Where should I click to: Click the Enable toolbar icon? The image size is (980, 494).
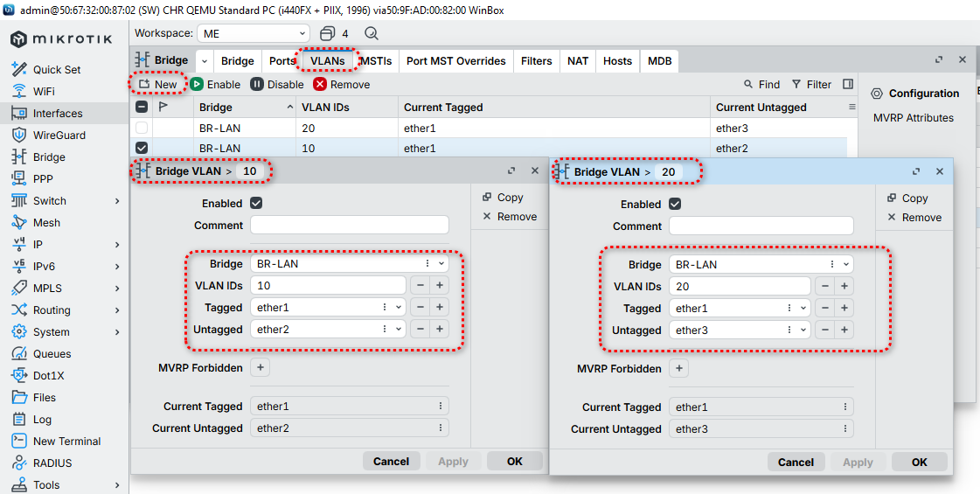coord(198,84)
